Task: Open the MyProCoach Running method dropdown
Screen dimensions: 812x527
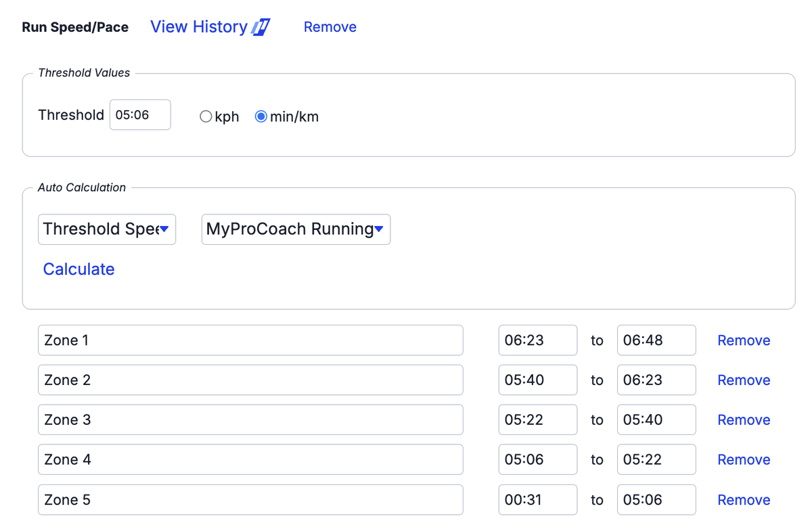Action: point(296,229)
